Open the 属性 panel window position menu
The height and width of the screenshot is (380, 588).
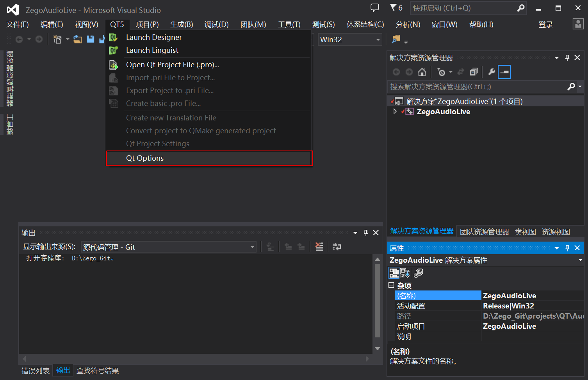[557, 248]
